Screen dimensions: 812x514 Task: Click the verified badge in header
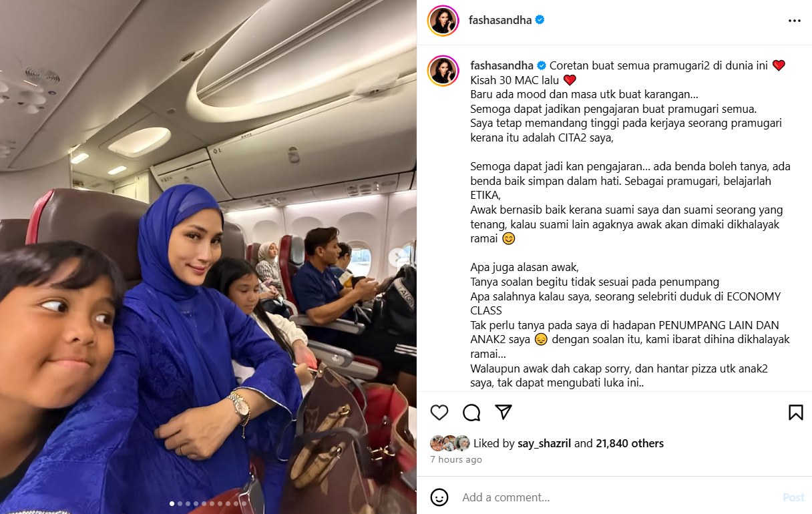(x=540, y=20)
